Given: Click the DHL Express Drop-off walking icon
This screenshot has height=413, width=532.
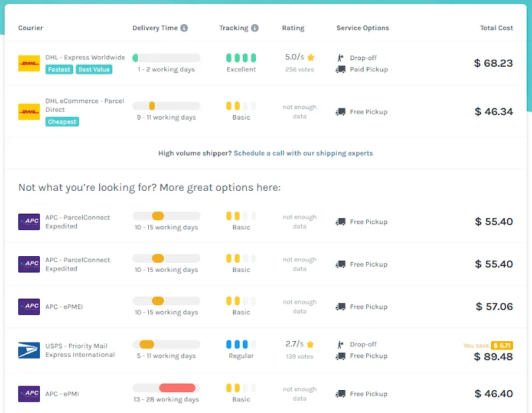Looking at the screenshot, I should pyautogui.click(x=340, y=58).
